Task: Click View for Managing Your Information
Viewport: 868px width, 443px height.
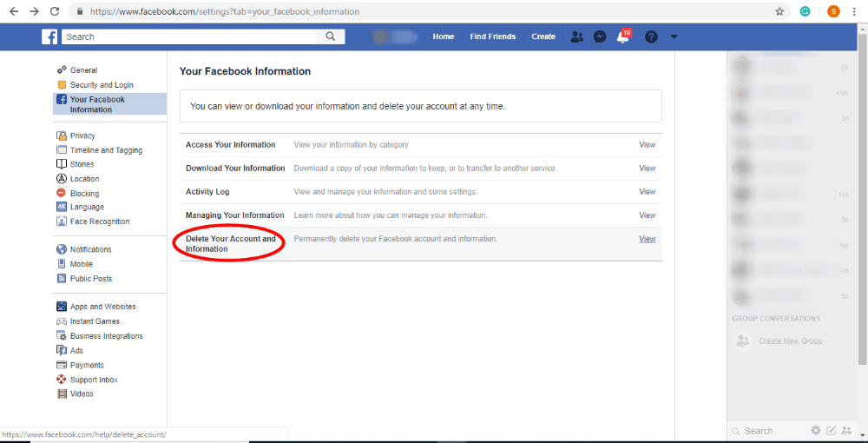Action: tap(648, 215)
